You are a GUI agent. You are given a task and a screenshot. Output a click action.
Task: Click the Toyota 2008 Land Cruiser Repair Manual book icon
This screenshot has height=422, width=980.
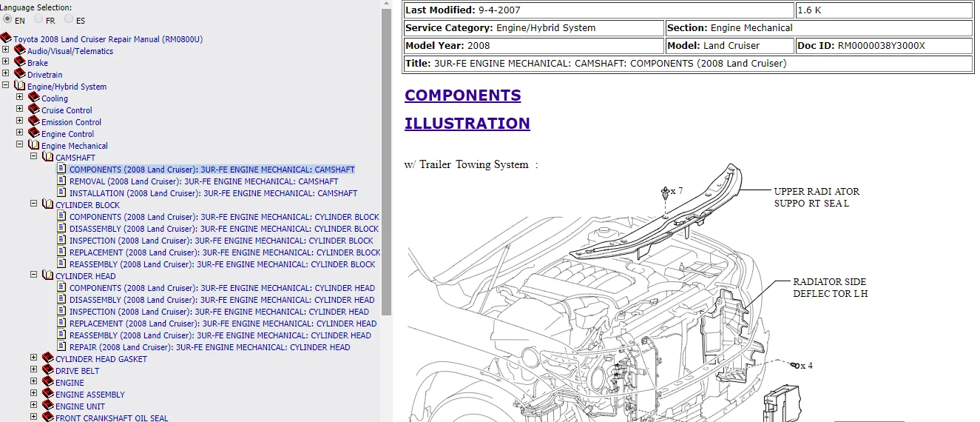(6, 38)
